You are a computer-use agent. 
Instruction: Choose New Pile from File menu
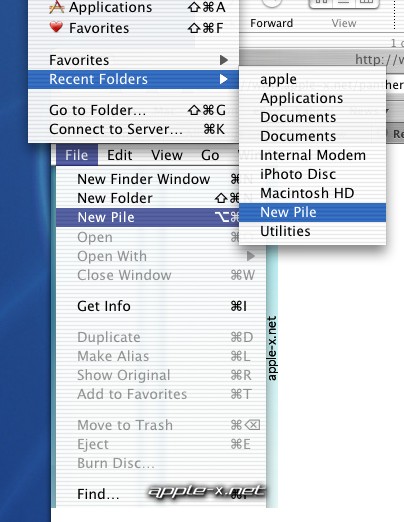pyautogui.click(x=148, y=217)
